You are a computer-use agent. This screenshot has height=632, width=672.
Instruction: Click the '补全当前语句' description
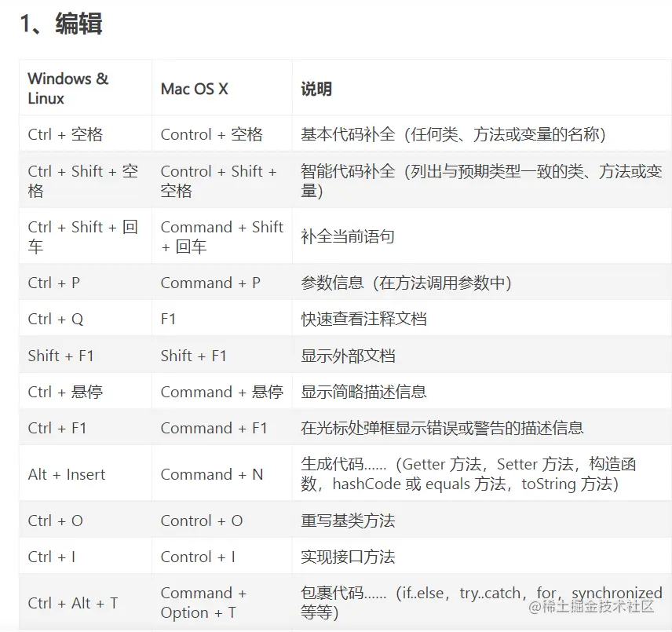point(348,236)
